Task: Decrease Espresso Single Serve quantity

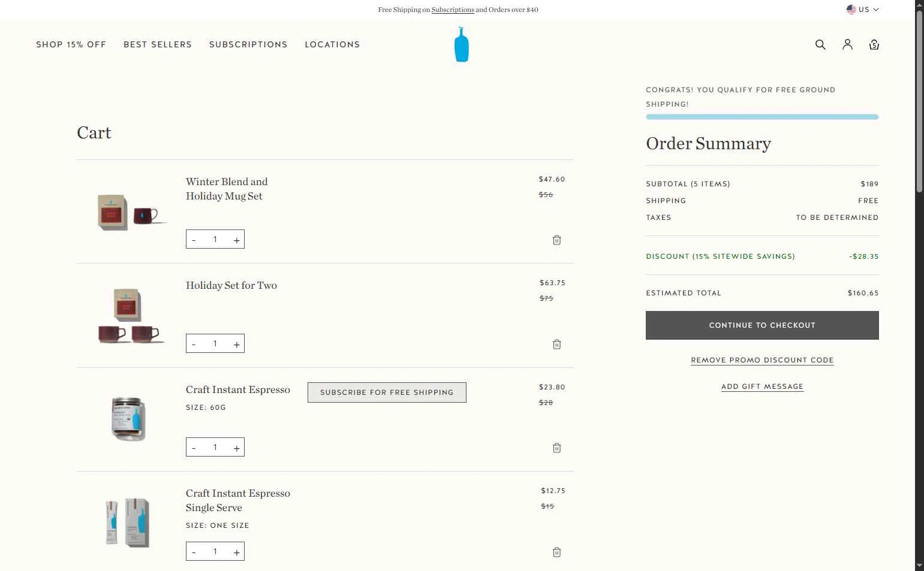Action: coord(194,552)
